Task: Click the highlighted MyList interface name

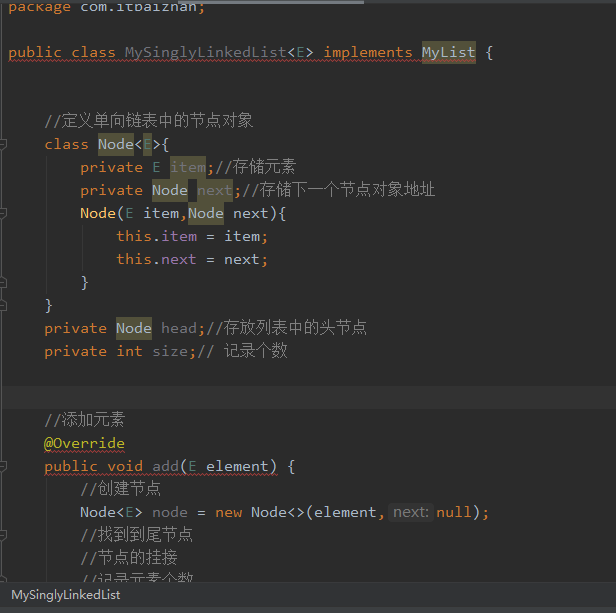Action: [449, 52]
